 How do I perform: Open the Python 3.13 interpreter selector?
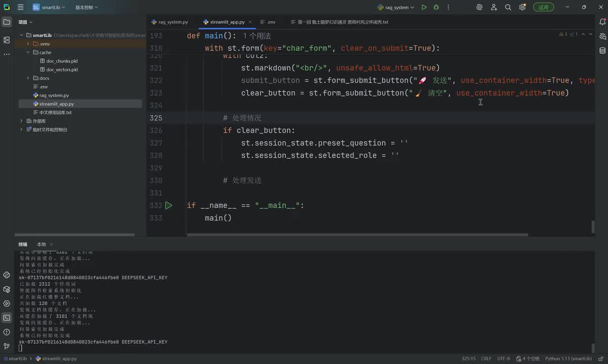coord(569,358)
